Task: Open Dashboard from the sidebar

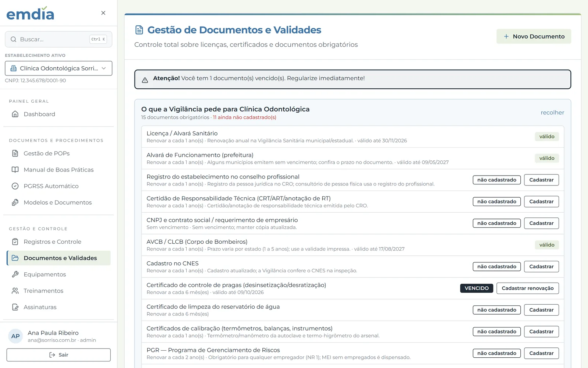Action: [58, 114]
